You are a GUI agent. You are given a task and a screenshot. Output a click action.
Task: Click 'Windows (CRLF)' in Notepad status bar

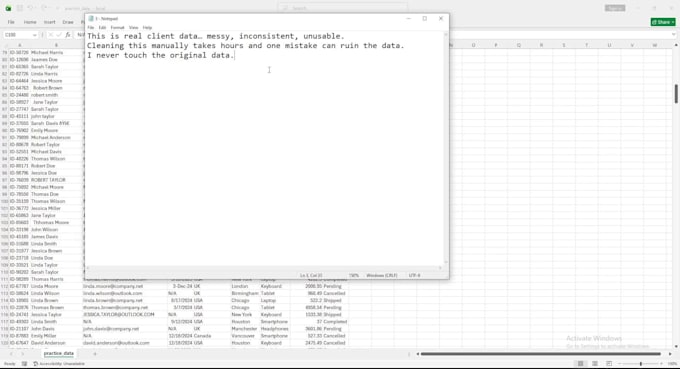click(x=382, y=275)
